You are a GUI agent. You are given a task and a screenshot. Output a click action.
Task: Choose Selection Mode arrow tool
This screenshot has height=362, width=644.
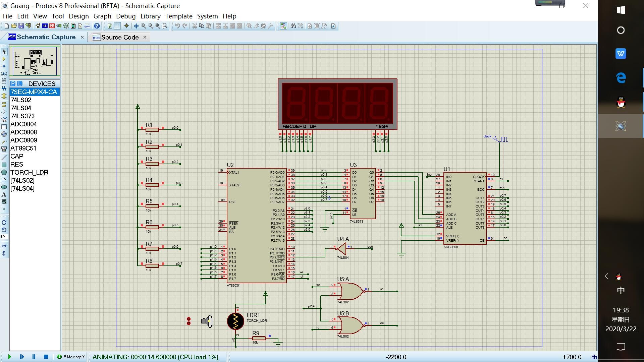click(4, 52)
